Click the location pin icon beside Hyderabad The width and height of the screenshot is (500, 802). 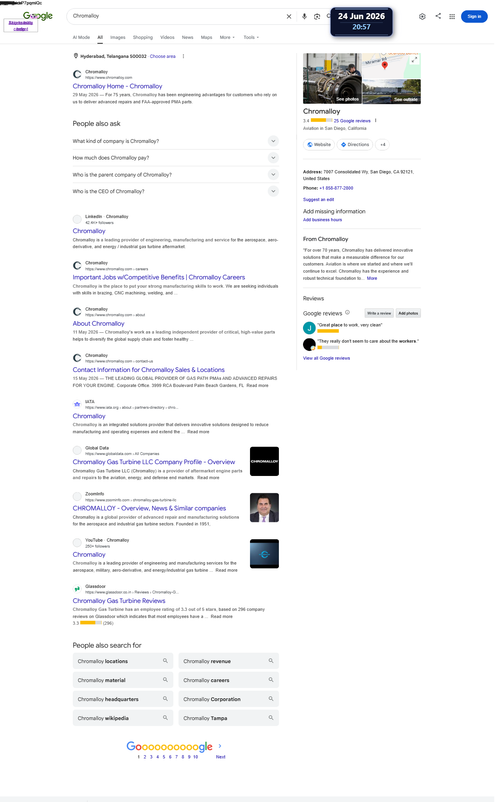pos(76,56)
